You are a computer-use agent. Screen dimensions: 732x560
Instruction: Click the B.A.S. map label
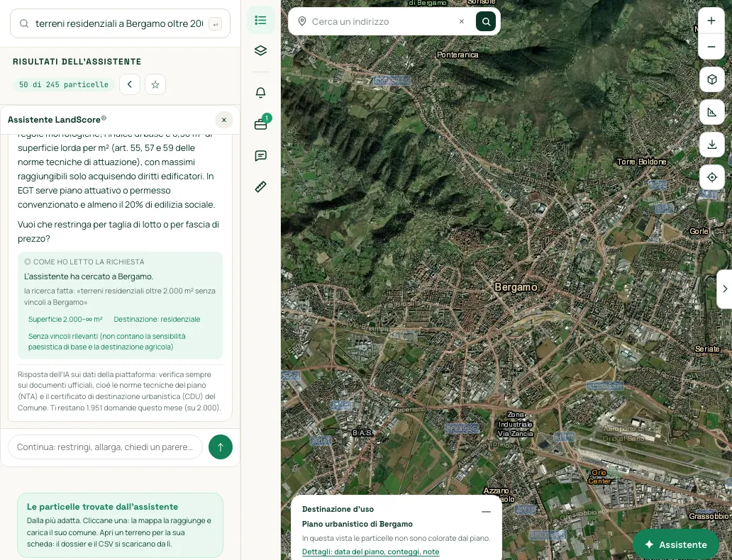(x=362, y=433)
